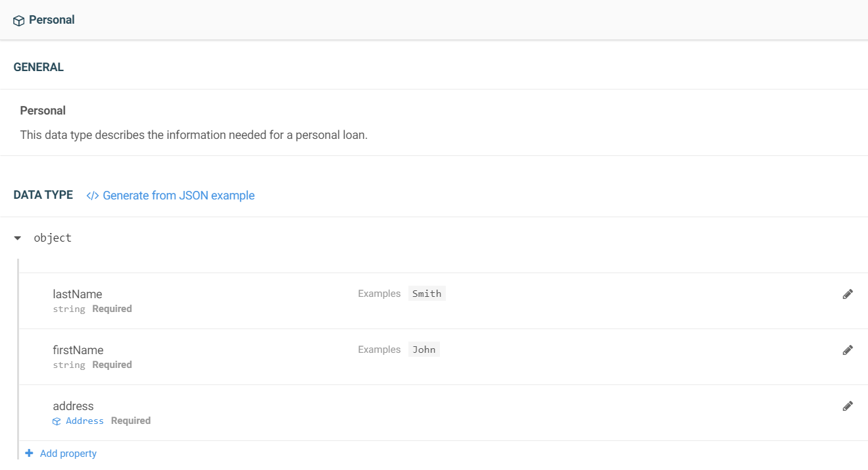Click the John example value
The image size is (868, 470).
pyautogui.click(x=424, y=350)
